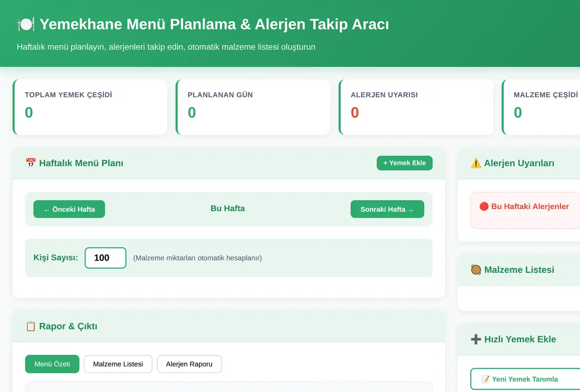Add a meal with + Yemek Ekle button
Viewport: 580px width, 392px height.
click(x=405, y=163)
